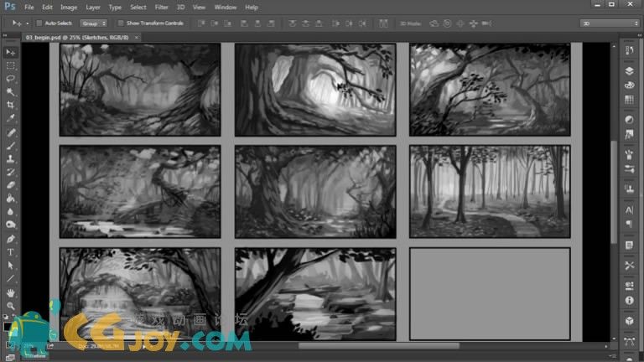Screen dimensions: 644x362
Task: Open the Paths panel icon
Action: coord(629,341)
